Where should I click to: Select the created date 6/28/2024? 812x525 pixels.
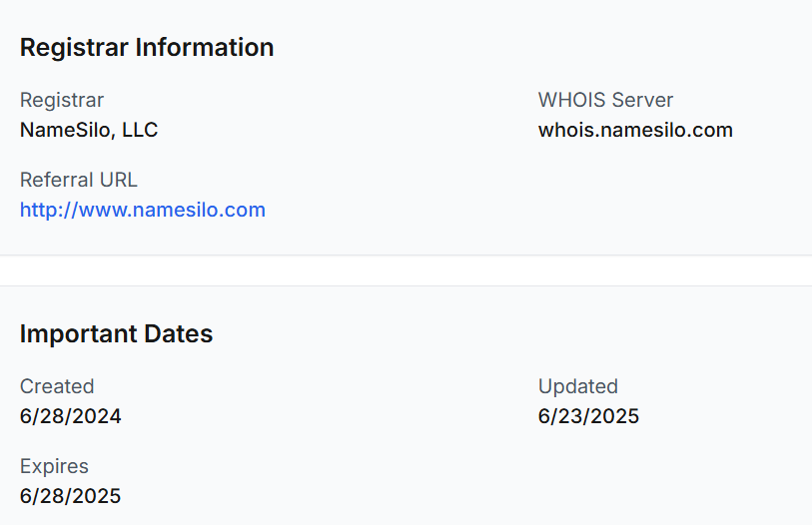pos(71,416)
